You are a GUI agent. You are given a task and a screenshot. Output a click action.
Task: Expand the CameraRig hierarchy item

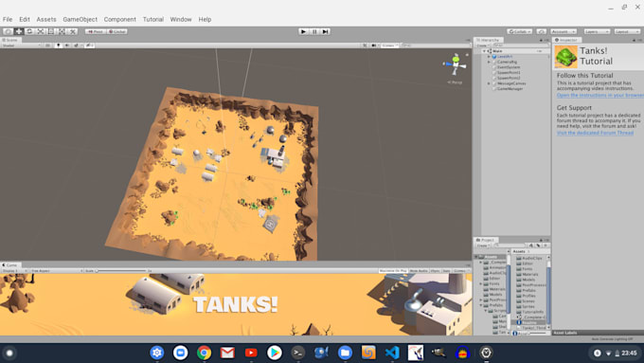[x=489, y=62]
